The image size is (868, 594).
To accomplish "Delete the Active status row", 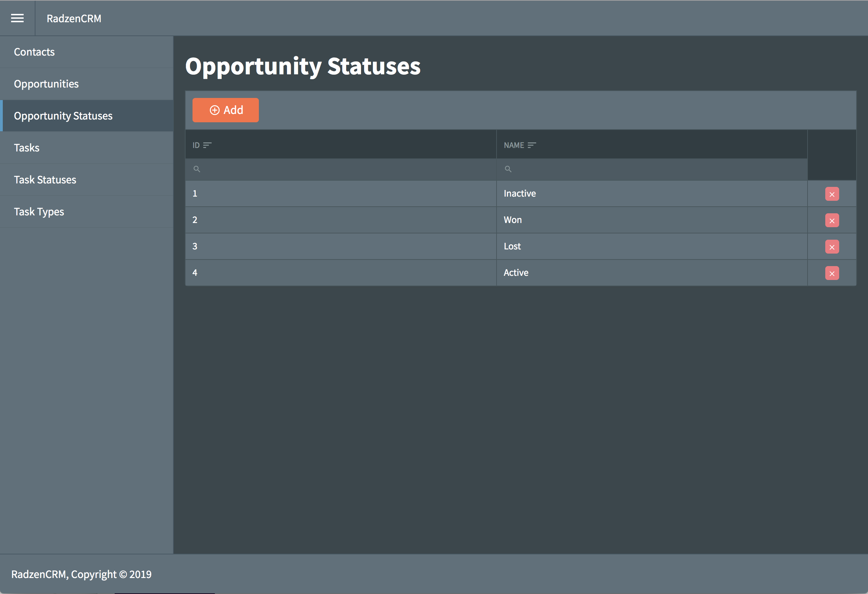I will 832,273.
